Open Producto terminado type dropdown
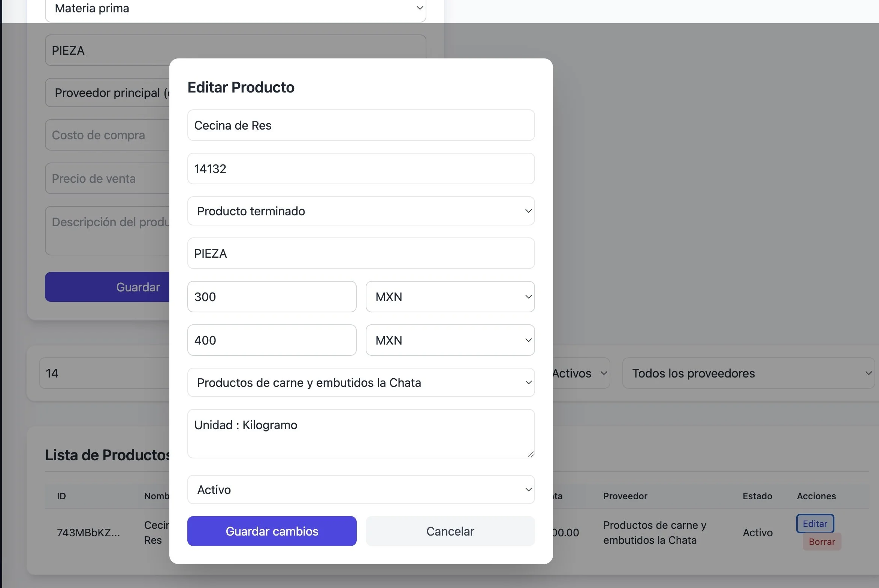Image resolution: width=879 pixels, height=588 pixels. click(360, 211)
